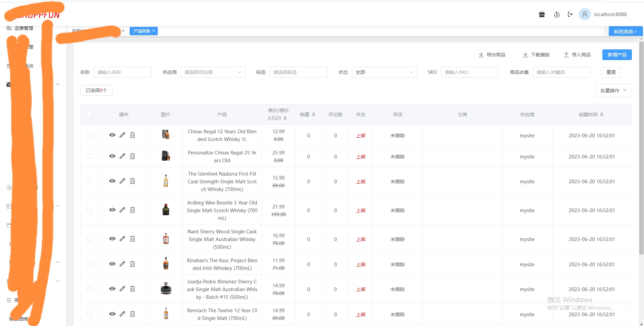Open the user avatar menu
This screenshot has height=326, width=644.
585,14
